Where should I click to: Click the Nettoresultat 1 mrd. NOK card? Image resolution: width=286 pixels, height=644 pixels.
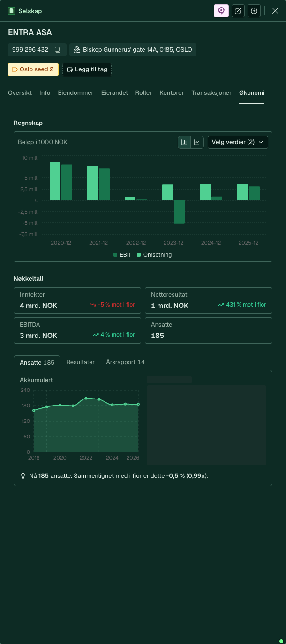[209, 300]
